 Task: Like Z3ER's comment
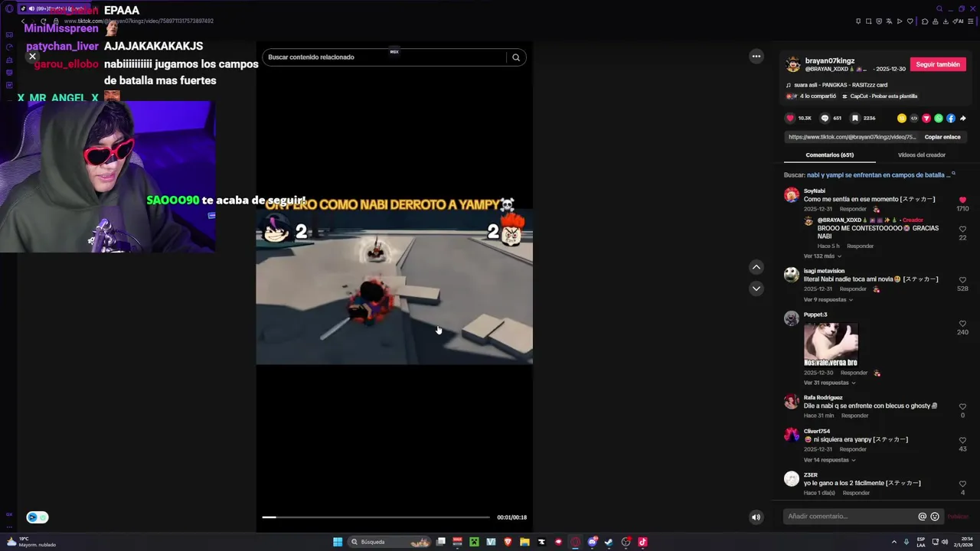[x=962, y=484]
